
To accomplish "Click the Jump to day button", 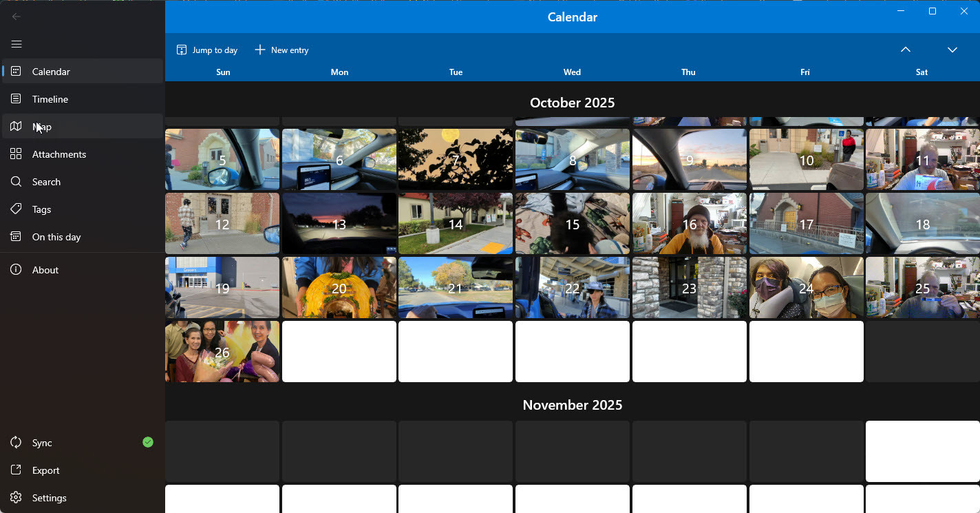I will coord(207,50).
